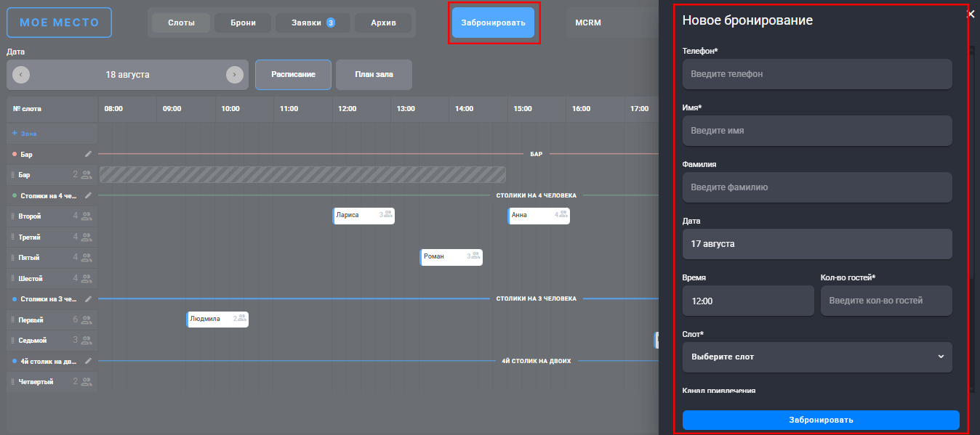Open the MCRM selector

611,23
